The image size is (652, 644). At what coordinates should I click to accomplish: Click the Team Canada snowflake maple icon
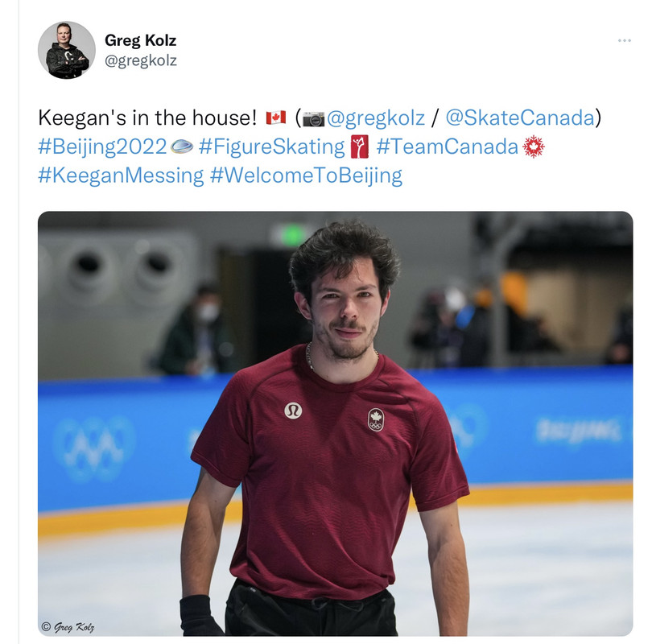point(533,147)
